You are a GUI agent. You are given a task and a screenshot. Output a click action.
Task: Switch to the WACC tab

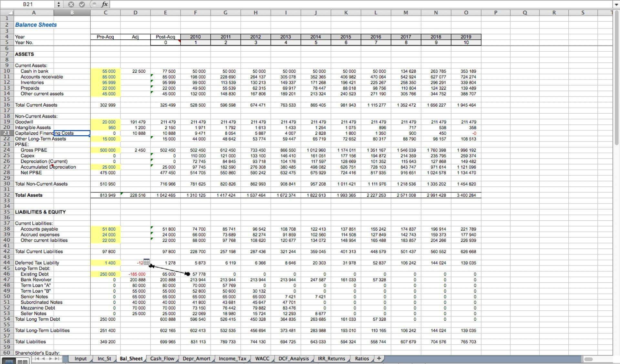262,359
